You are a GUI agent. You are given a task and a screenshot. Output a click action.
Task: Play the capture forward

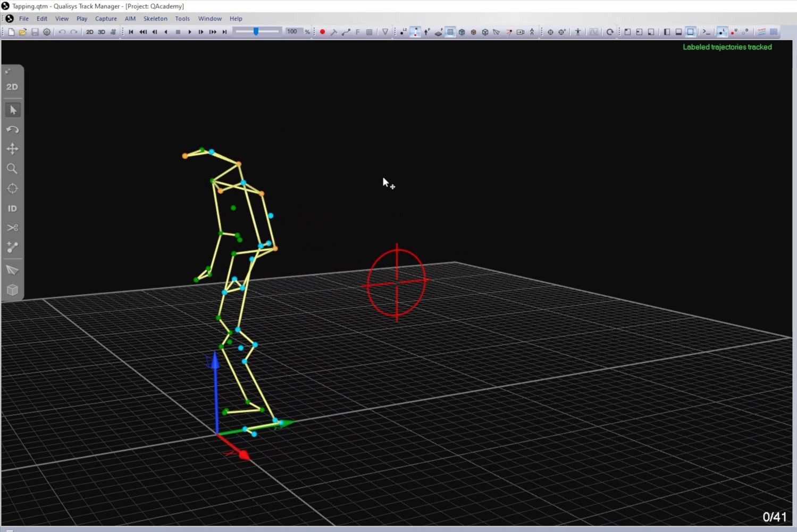coord(190,32)
